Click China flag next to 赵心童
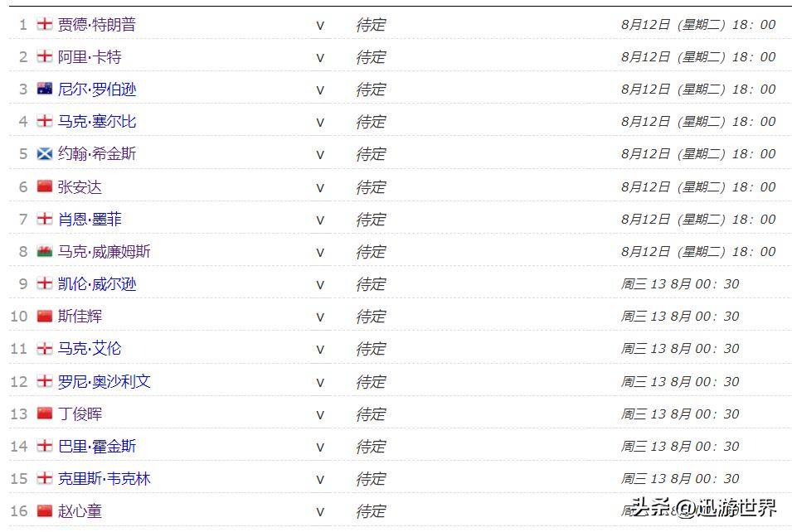This screenshot has height=532, width=792. (45, 510)
